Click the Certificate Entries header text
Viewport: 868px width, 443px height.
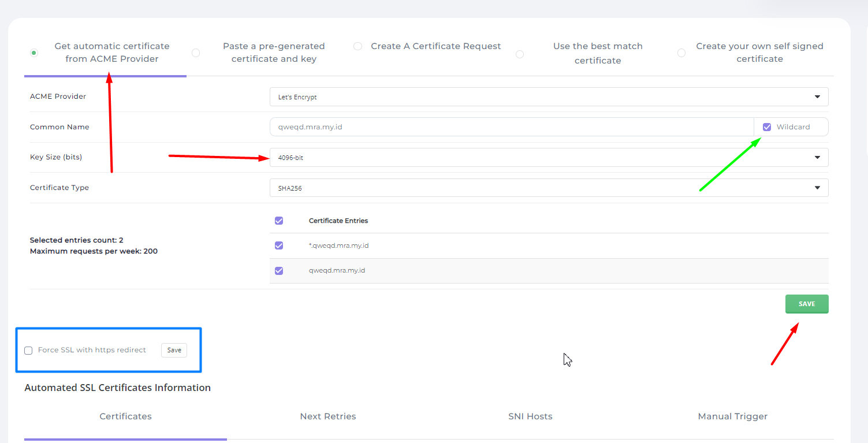pos(338,221)
